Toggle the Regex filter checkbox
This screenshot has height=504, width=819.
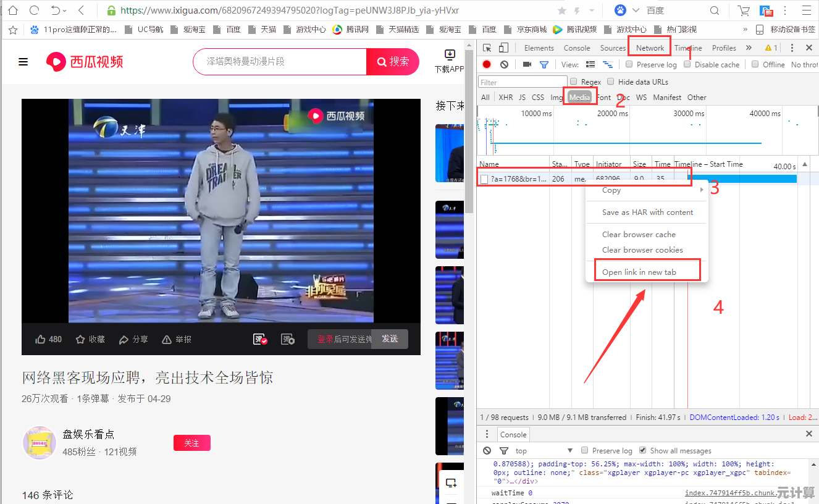573,81
